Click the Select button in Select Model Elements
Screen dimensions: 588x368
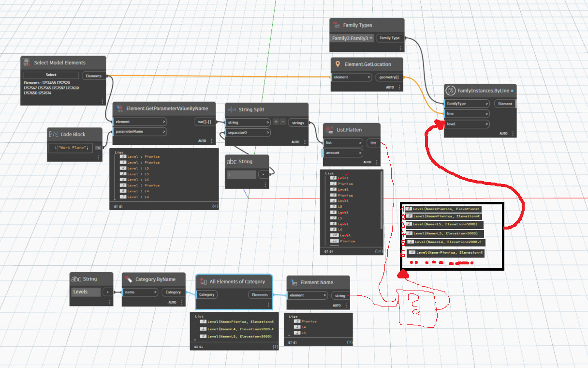pos(51,75)
